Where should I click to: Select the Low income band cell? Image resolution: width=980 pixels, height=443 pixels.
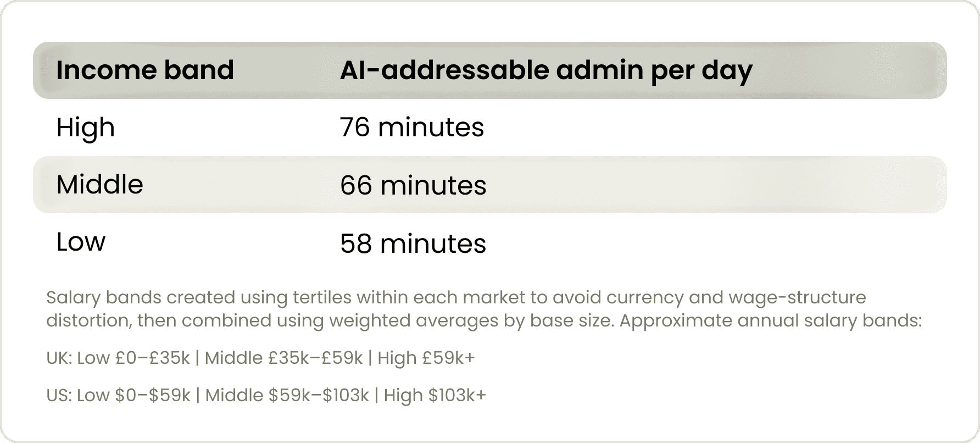(81, 241)
